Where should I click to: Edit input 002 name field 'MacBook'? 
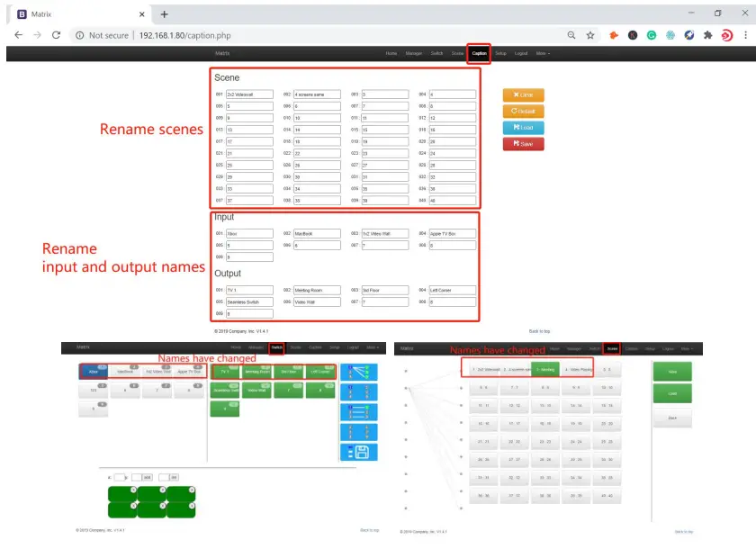click(x=317, y=233)
